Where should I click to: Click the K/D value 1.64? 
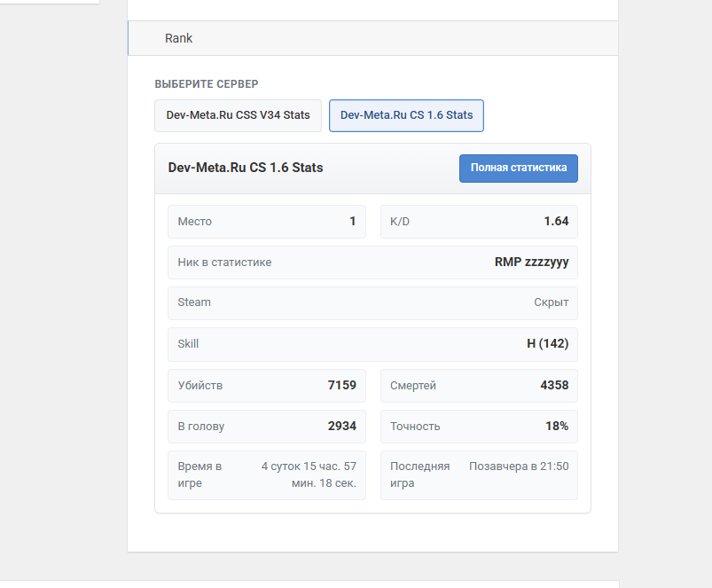[556, 221]
